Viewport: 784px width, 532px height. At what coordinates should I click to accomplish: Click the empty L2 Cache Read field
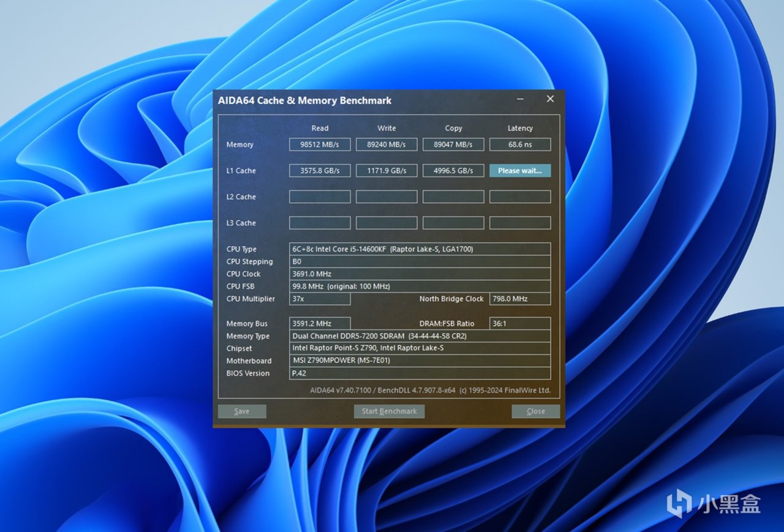320,197
